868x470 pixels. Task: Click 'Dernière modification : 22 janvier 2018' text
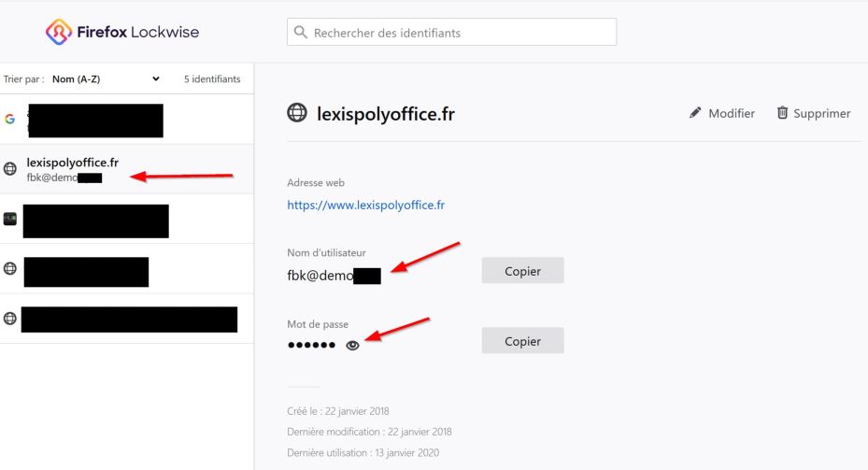click(369, 432)
